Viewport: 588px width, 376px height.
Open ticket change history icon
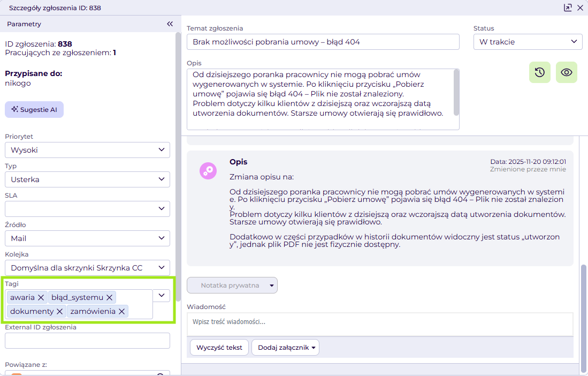(x=540, y=72)
